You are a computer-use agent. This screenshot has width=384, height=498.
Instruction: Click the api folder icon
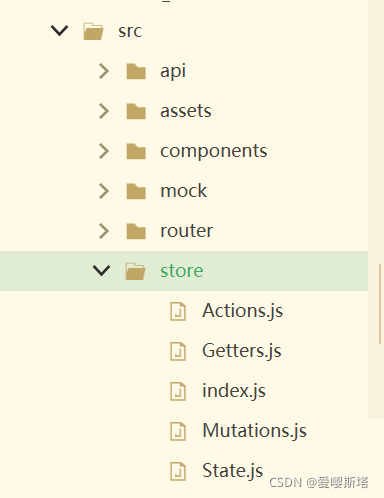point(136,71)
